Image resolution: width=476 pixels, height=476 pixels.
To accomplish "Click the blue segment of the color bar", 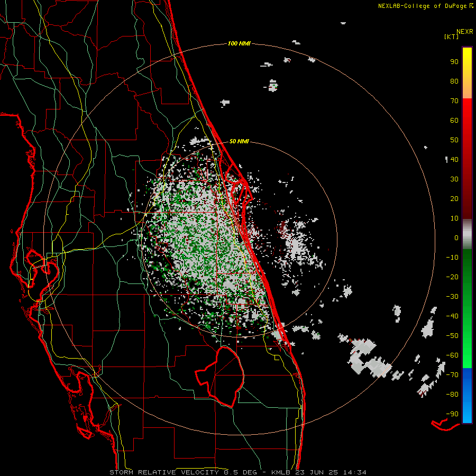I will (x=467, y=396).
